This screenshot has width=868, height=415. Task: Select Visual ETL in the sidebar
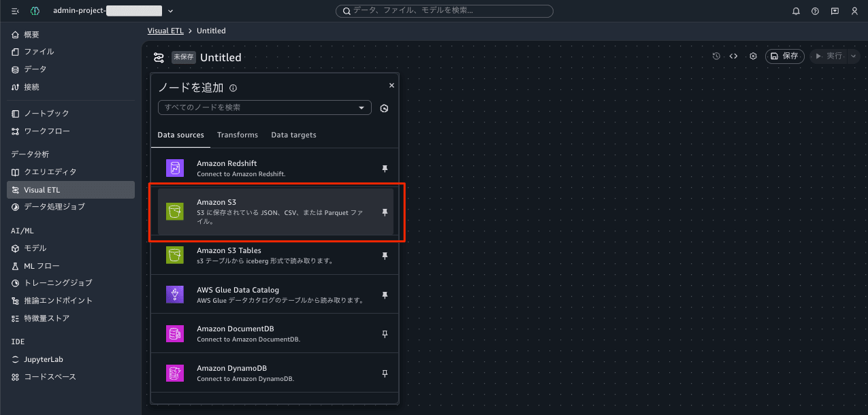pos(71,190)
